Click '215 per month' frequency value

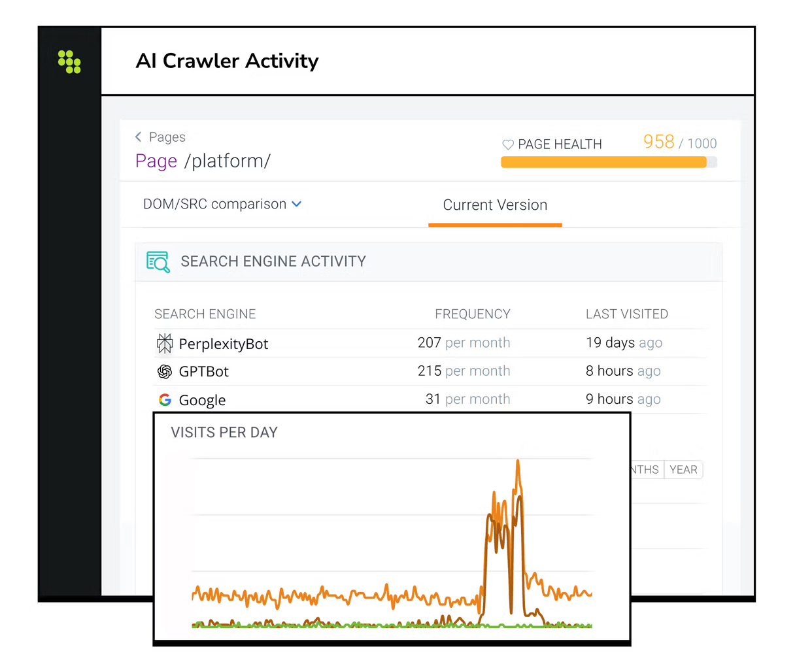pos(464,371)
